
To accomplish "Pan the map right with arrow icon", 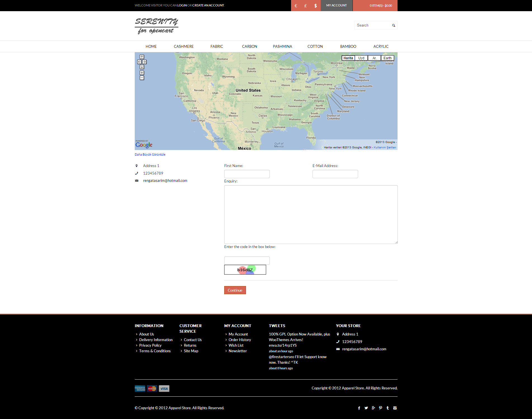I will tap(144, 62).
